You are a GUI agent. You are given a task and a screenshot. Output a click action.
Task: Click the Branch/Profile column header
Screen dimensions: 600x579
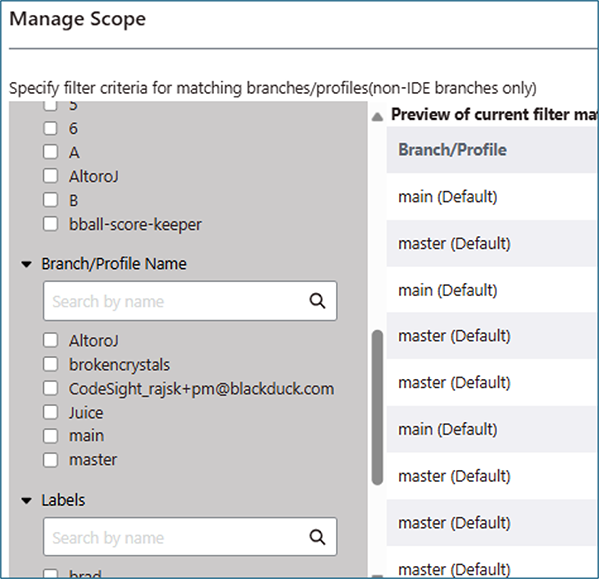pyautogui.click(x=452, y=150)
